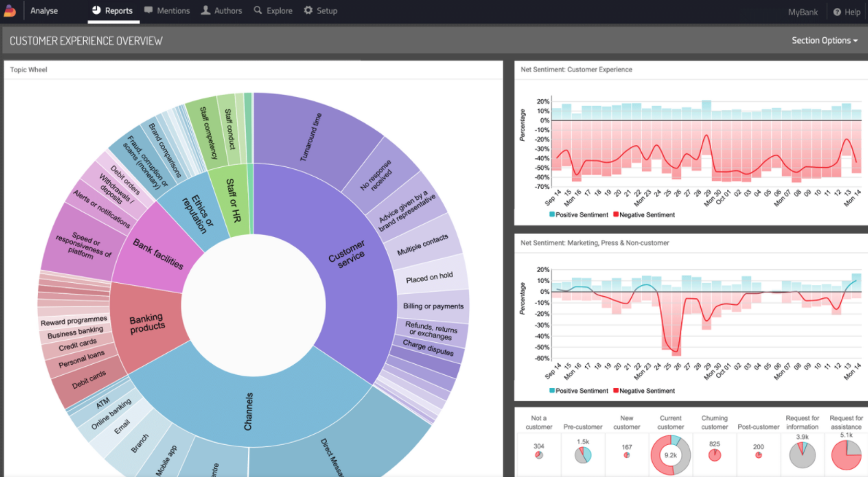Click the Refunds, returns or exchanges segment
The width and height of the screenshot is (868, 477).
431,330
